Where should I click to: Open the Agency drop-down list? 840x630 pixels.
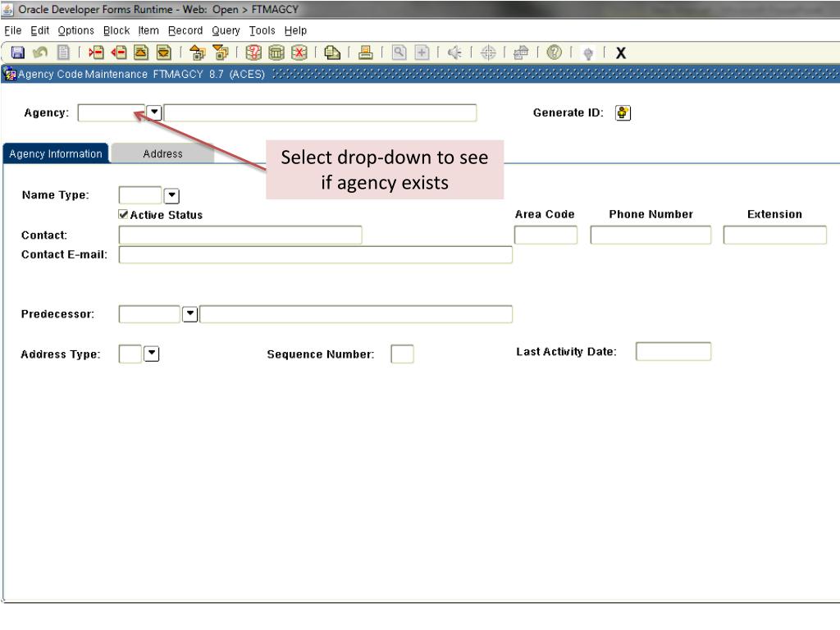154,112
